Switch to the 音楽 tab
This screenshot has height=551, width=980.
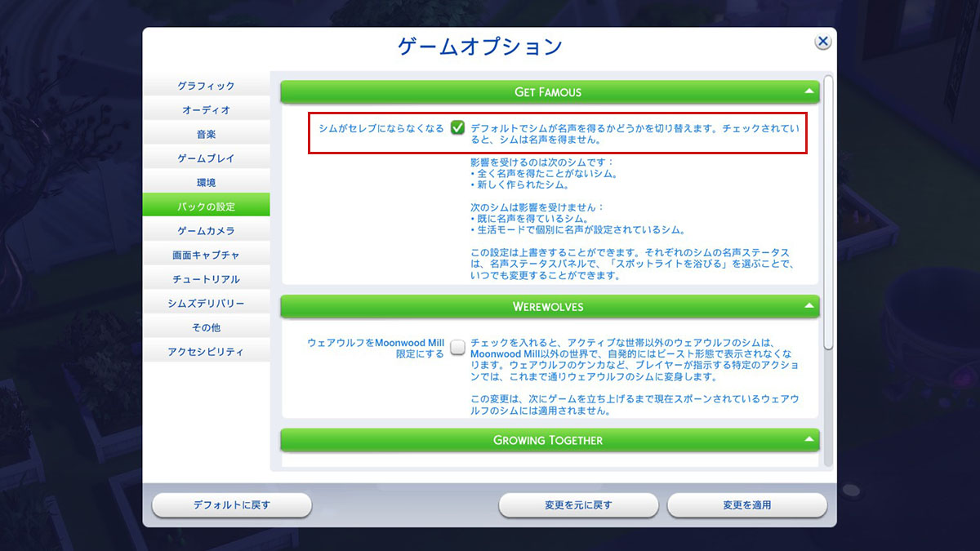[x=206, y=134]
